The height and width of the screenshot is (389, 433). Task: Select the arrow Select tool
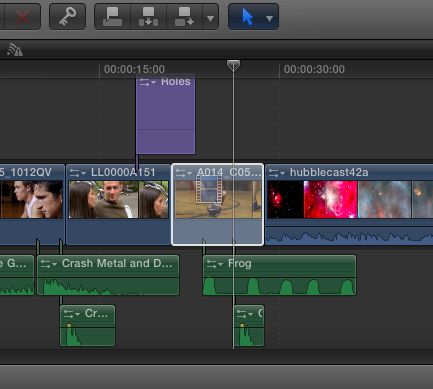247,17
